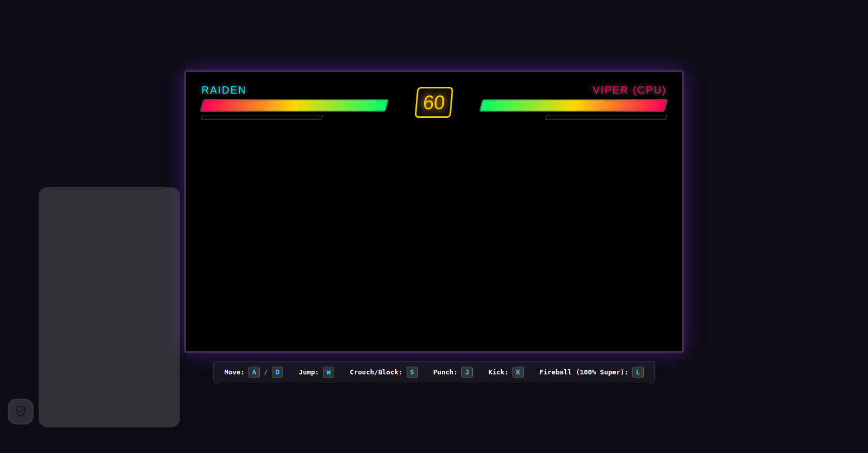Click Viper's health bar
The height and width of the screenshot is (453, 868).
574,105
